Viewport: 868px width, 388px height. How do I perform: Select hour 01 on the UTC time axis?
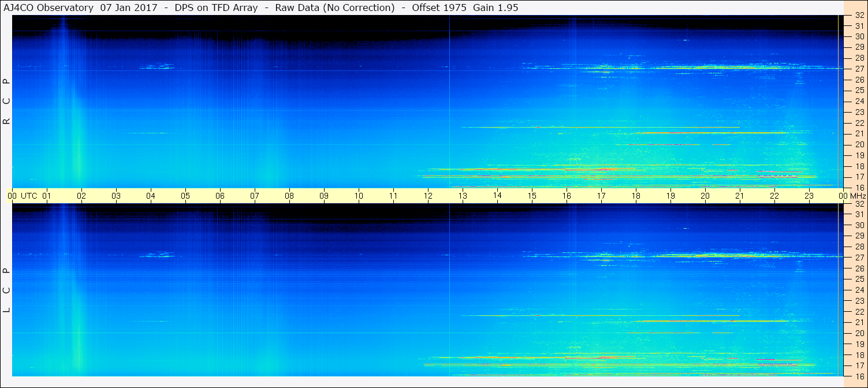47,196
